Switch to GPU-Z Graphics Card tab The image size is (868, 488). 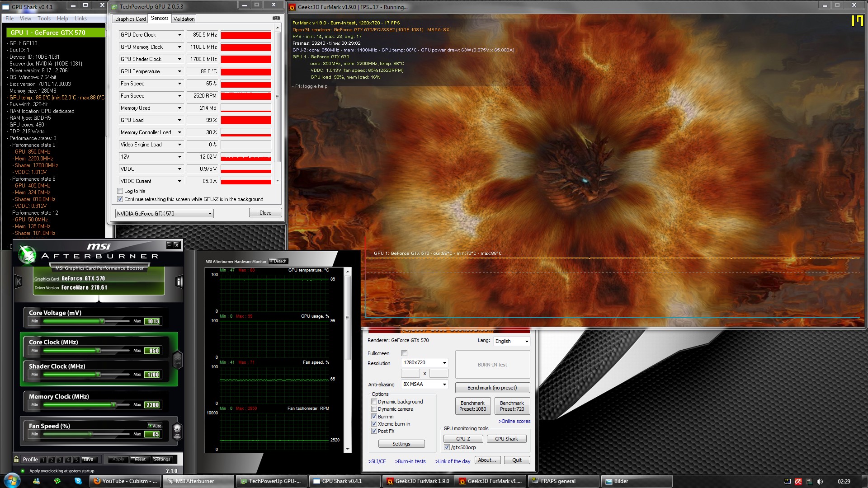point(130,19)
